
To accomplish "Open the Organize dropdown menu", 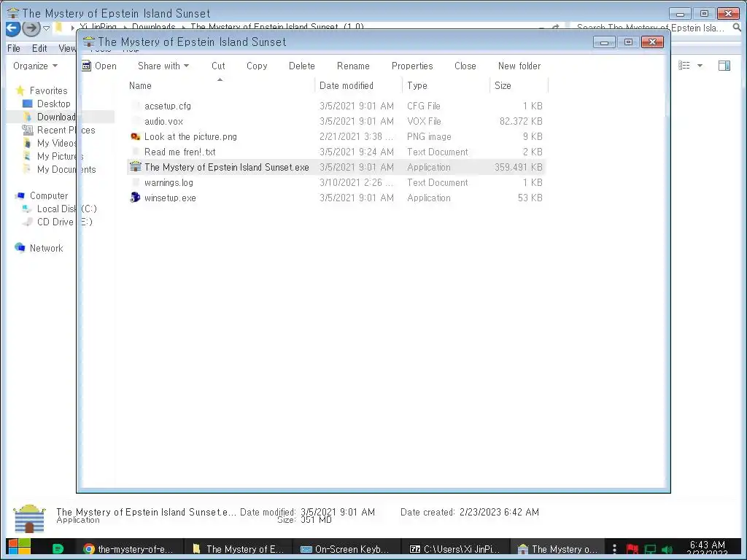I will click(35, 66).
